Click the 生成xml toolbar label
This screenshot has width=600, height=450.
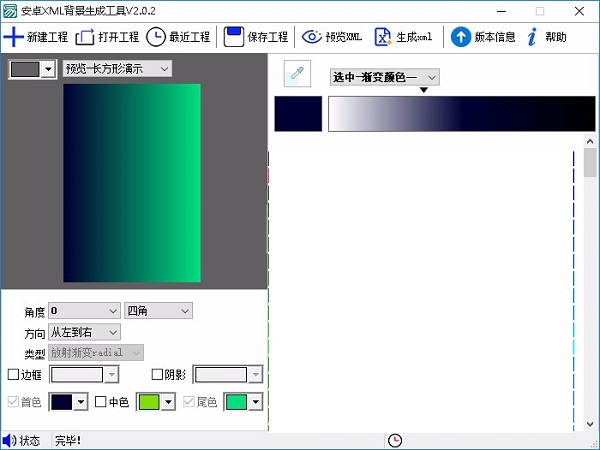[x=414, y=37]
